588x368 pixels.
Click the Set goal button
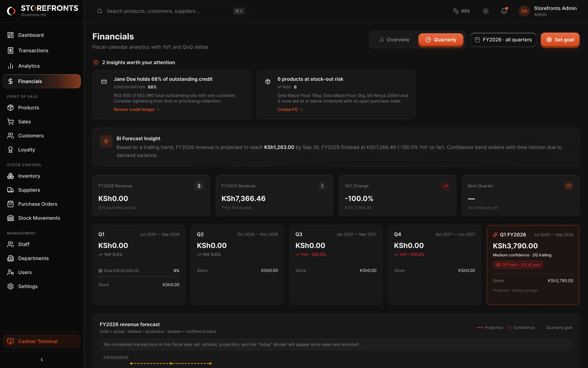pos(560,40)
